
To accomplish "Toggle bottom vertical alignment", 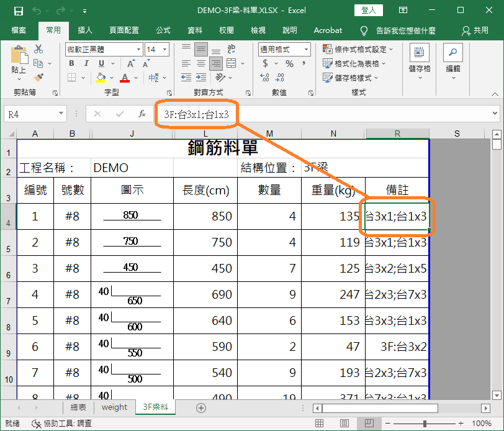I will pos(216,50).
